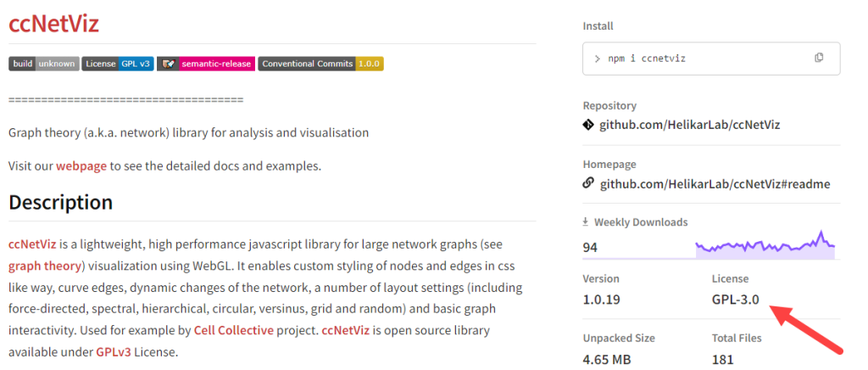Click the GPL-3.0 license value
Image resolution: width=868 pixels, height=370 pixels.
point(736,299)
